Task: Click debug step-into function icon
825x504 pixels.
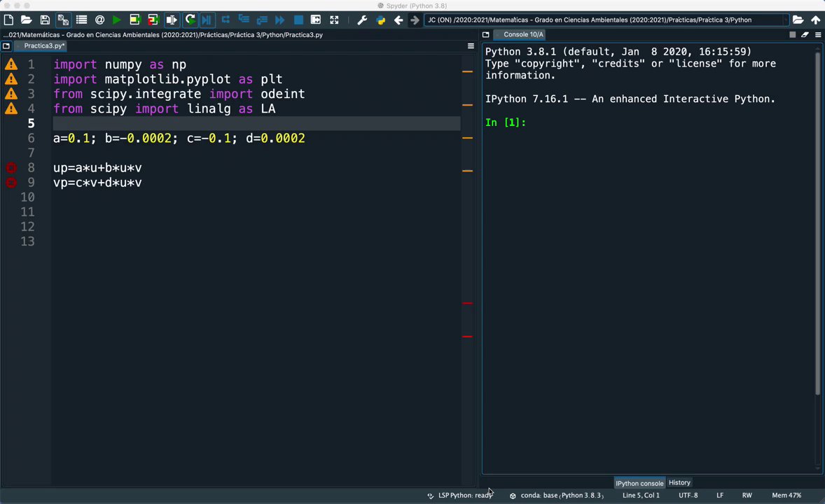Action: point(244,20)
